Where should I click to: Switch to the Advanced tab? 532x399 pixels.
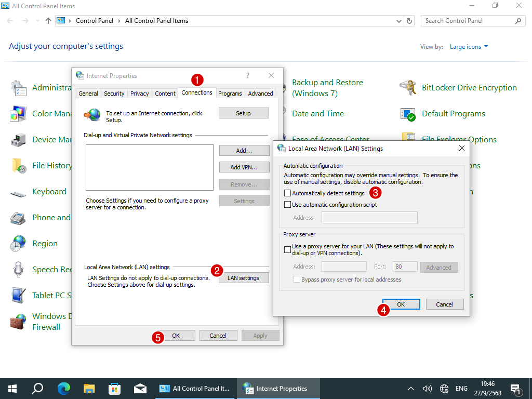tap(260, 94)
